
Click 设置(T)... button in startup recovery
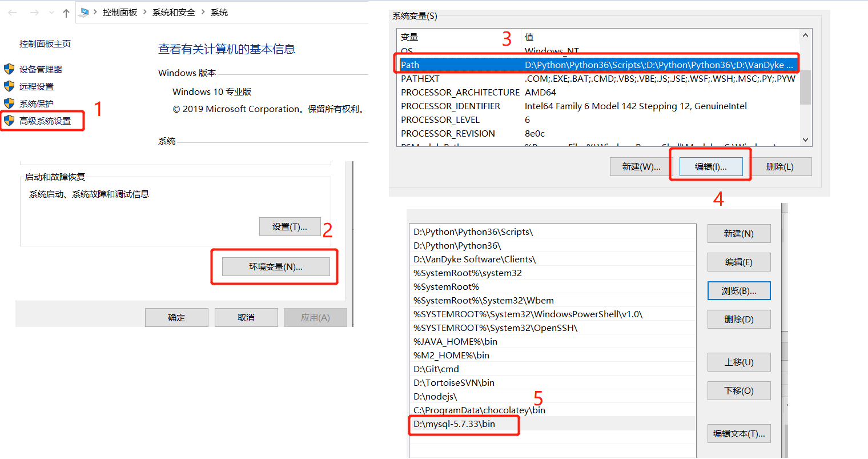[x=291, y=227]
